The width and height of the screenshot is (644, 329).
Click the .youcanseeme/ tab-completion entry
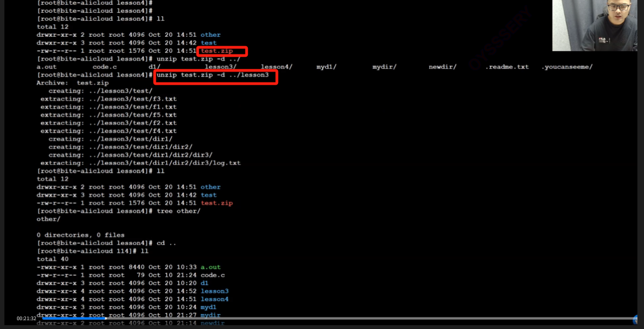566,67
